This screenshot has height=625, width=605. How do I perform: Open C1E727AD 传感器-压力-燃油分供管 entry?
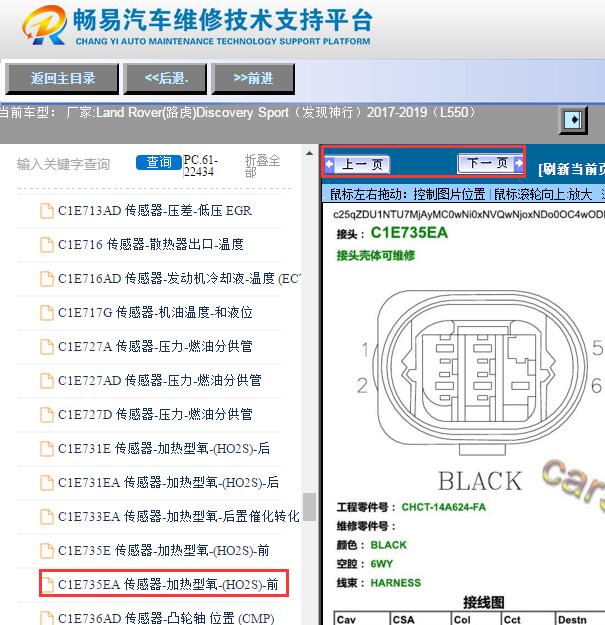(x=159, y=381)
